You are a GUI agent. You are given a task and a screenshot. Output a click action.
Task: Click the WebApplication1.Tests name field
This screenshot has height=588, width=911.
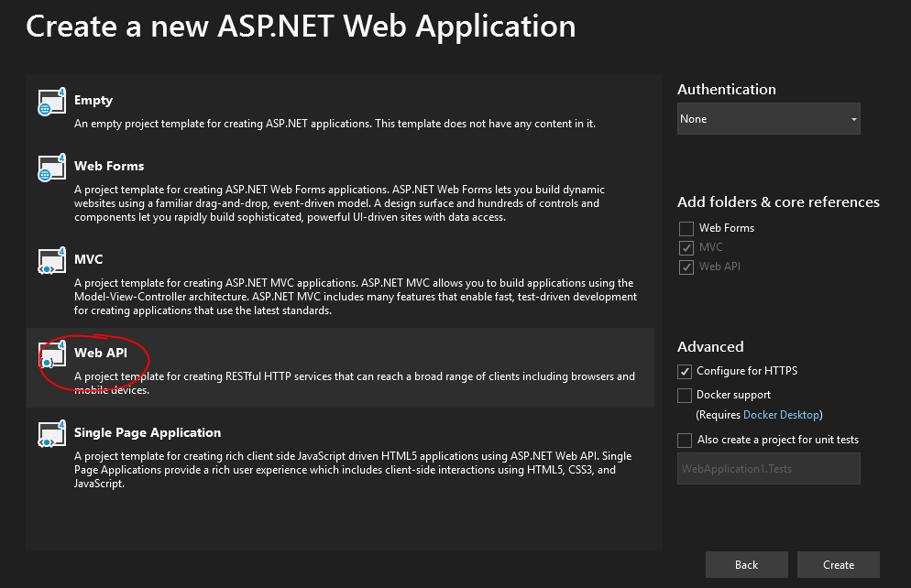[769, 468]
